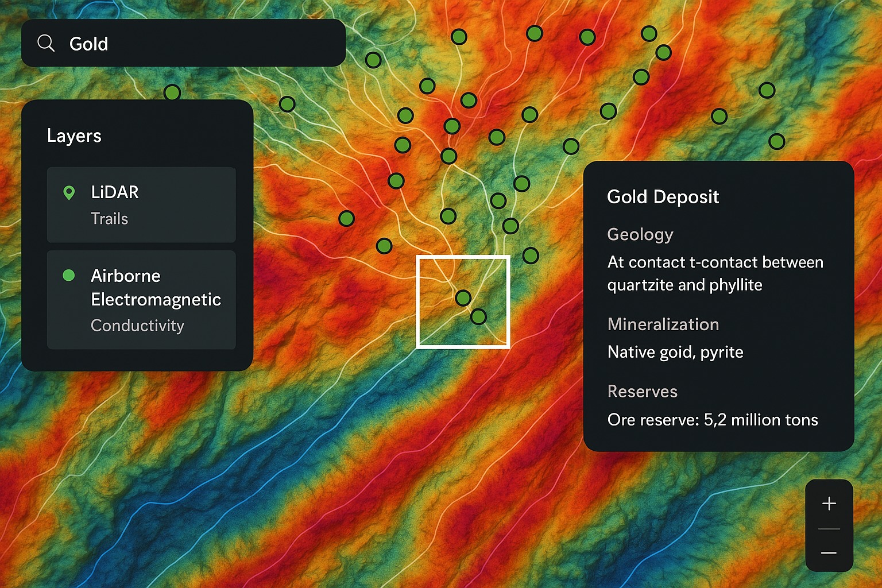Click the 'Ore reserve: 5,2 million tons' text
882x588 pixels.
(713, 420)
